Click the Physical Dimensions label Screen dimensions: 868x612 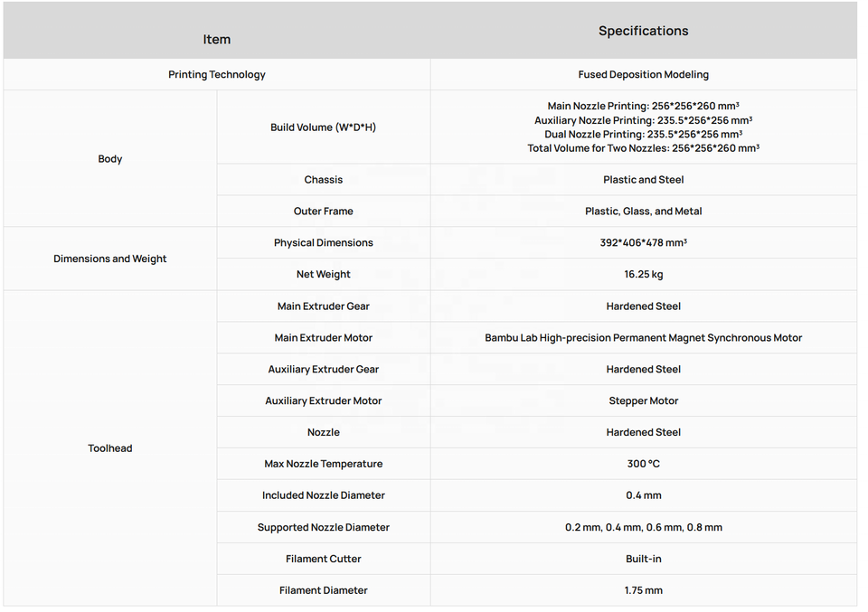324,243
